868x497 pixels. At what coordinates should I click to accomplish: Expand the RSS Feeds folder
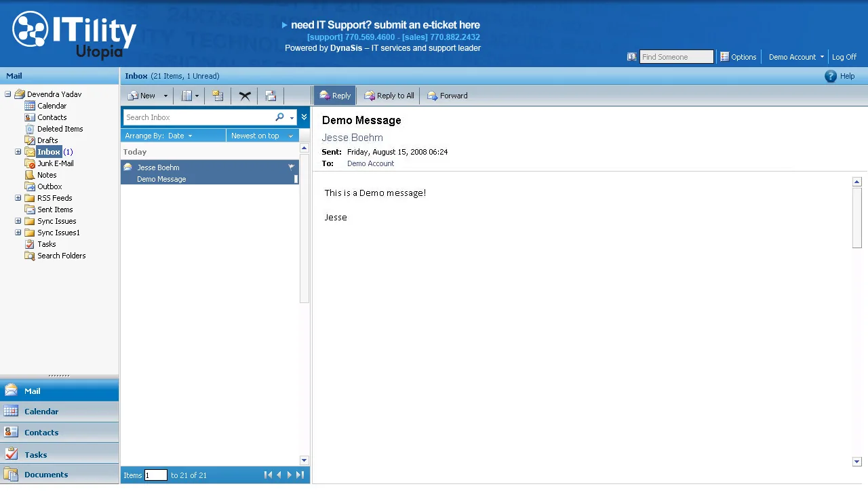[18, 198]
